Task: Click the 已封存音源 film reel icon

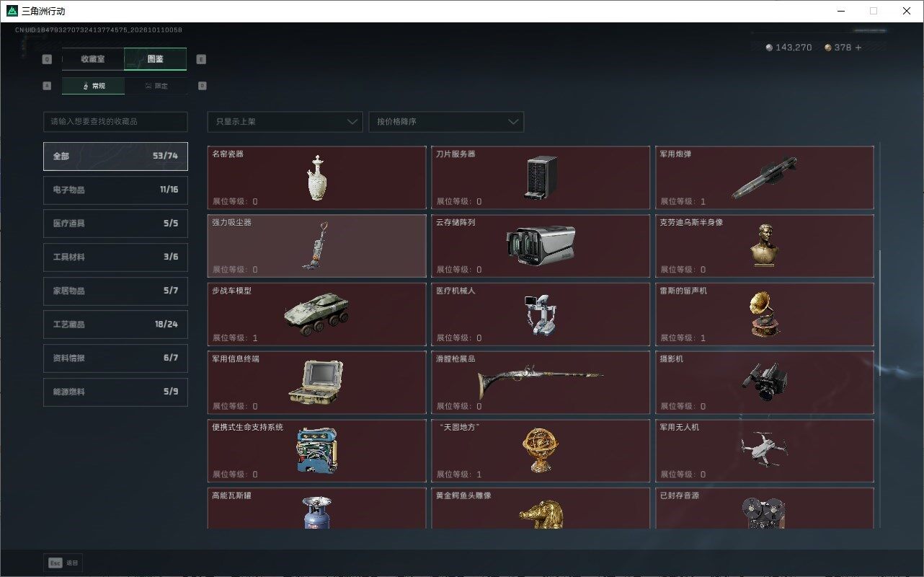Action: 764,513
